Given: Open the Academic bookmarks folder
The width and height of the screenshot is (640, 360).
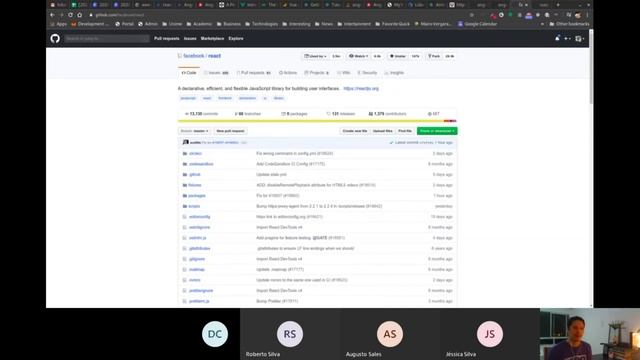Looking at the screenshot, I should tap(200, 24).
